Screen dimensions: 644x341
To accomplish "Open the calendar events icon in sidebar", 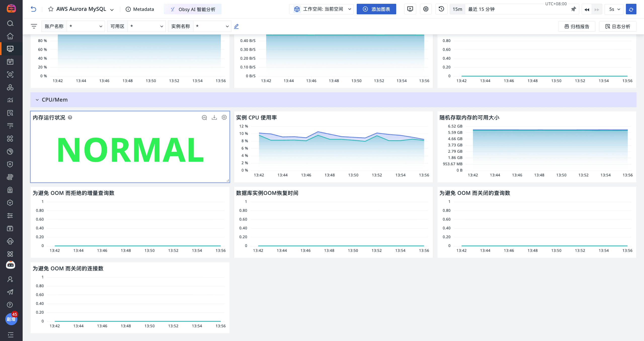I will tap(10, 62).
